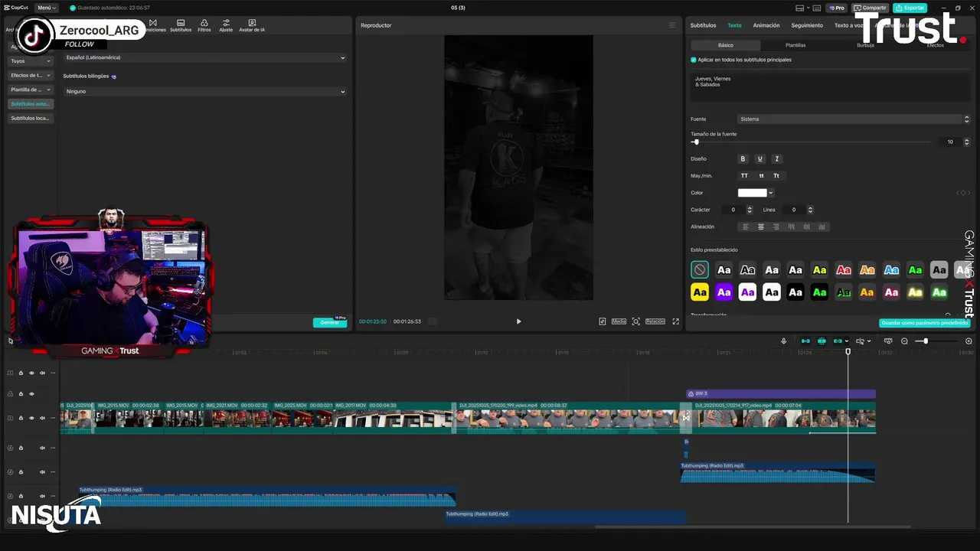This screenshot has height=551, width=980.
Task: Click the Medio quality button in player
Action: pyautogui.click(x=619, y=321)
